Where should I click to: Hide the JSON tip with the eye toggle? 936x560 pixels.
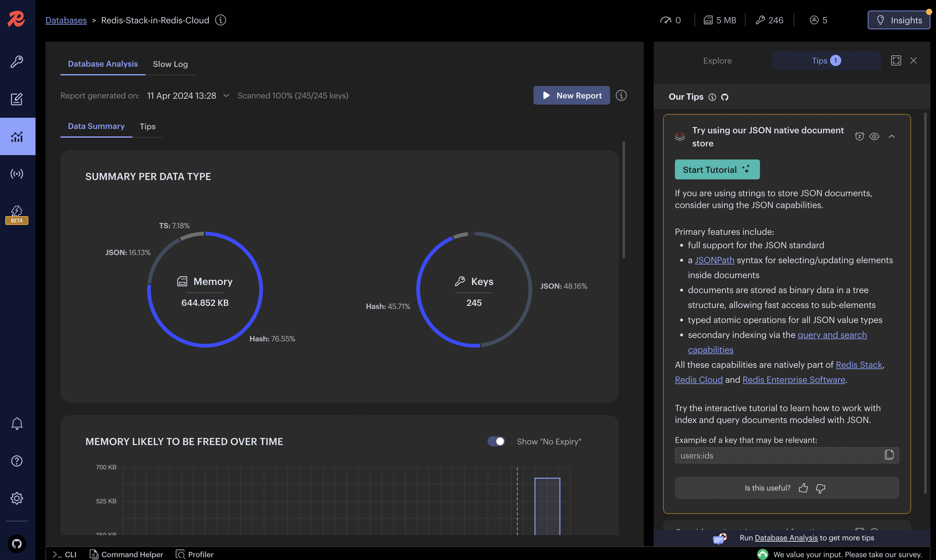click(875, 136)
